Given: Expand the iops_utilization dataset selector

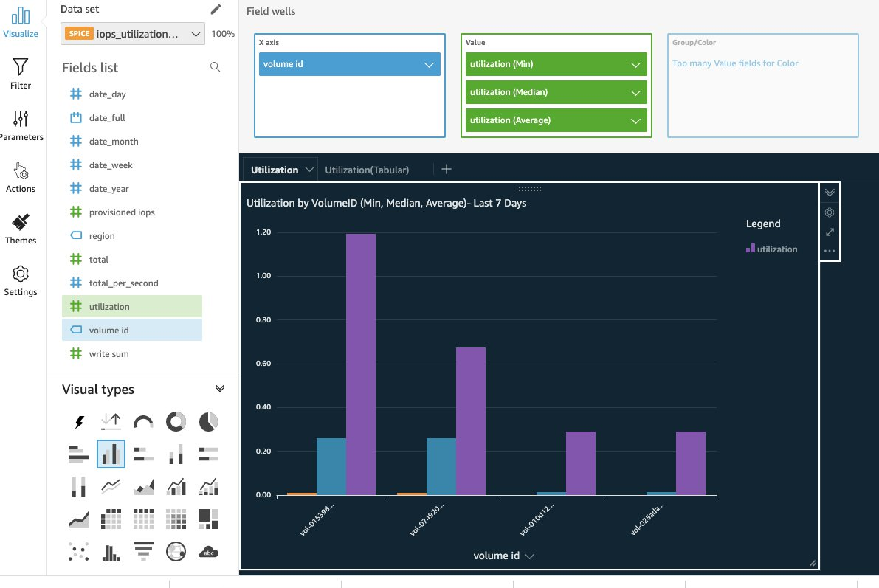Looking at the screenshot, I should 195,34.
